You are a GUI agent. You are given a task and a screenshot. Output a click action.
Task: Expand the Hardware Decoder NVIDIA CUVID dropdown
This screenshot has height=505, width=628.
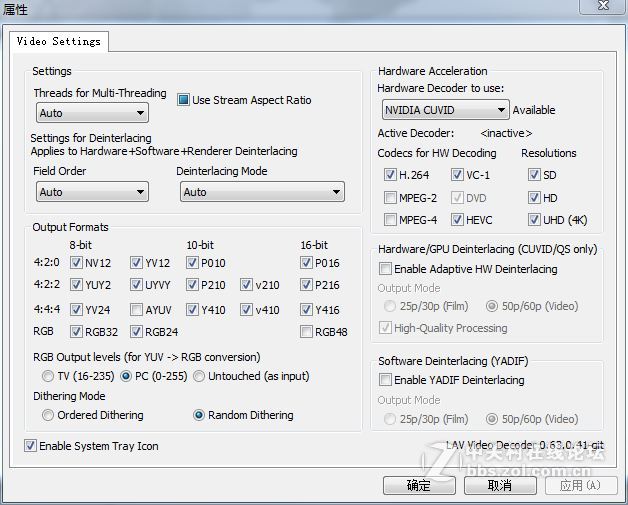(445, 110)
